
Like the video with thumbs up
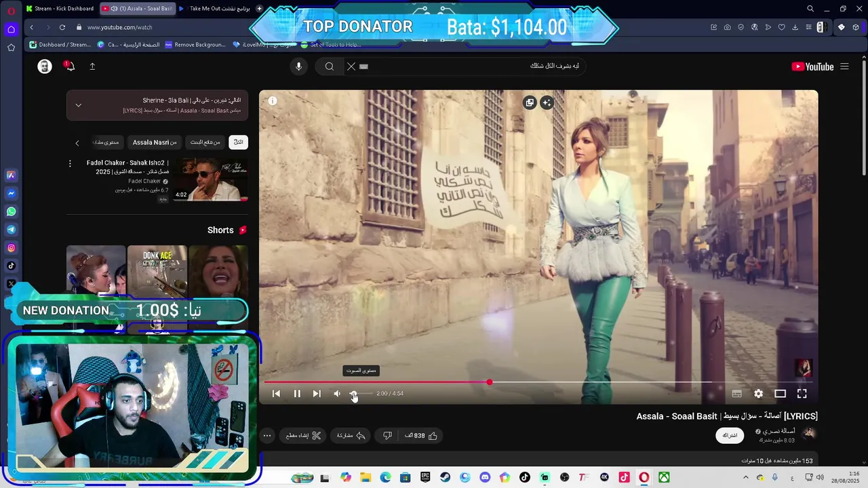click(x=422, y=436)
